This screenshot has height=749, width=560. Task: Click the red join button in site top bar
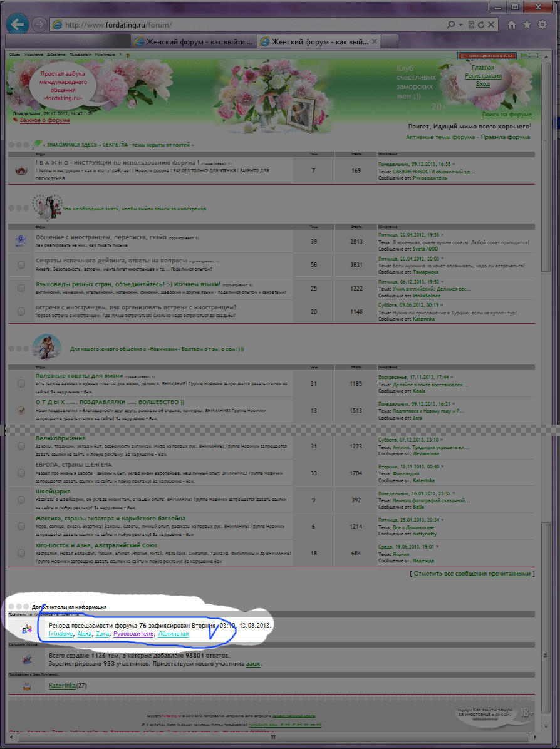(x=487, y=55)
